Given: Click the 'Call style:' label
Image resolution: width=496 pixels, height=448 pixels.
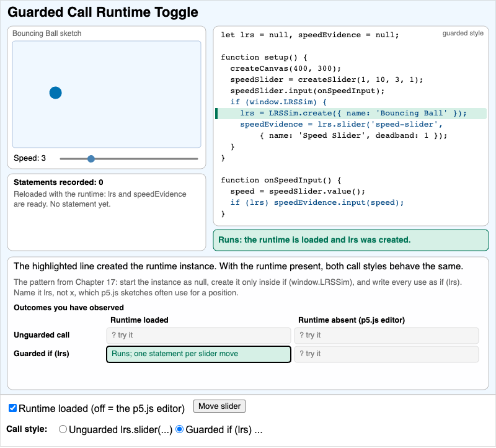Looking at the screenshot, I should click(27, 429).
